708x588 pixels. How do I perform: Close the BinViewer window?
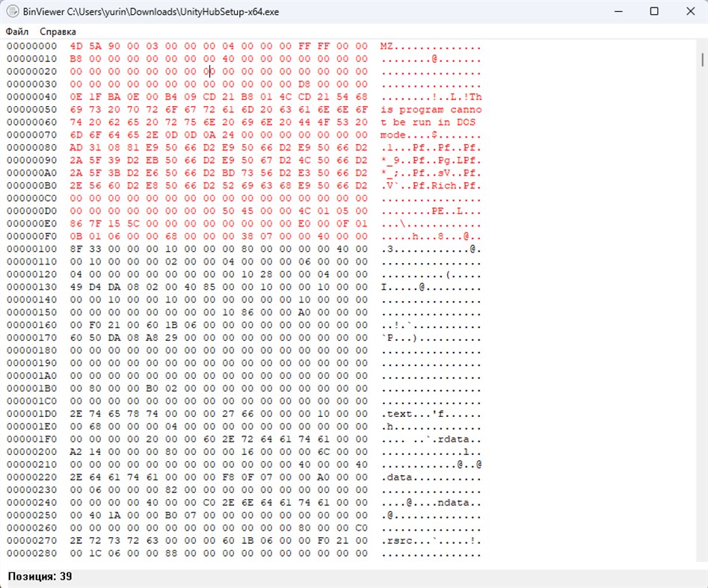690,11
